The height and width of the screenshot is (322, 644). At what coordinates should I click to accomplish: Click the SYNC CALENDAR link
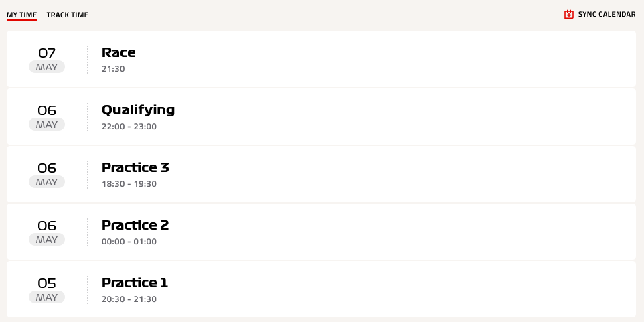coord(607,14)
